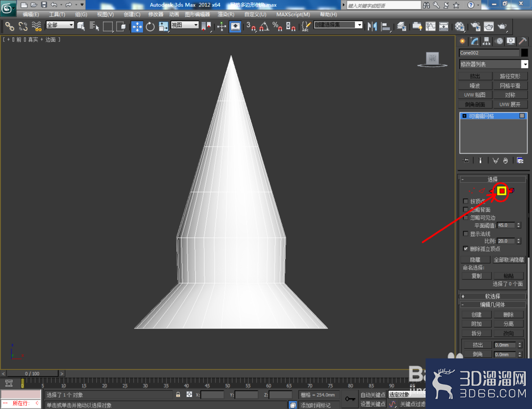
Task: Click the 网格平滑 modifier button
Action: 510,86
